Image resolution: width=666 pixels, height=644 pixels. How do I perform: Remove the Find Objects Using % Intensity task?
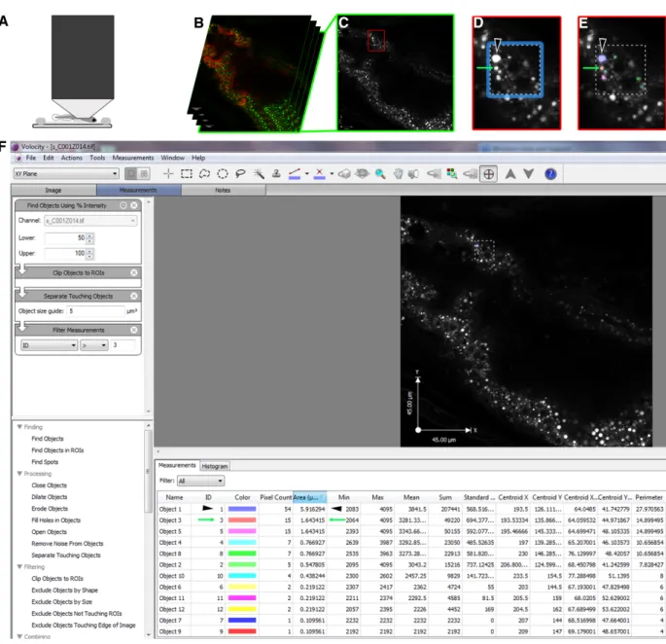point(134,205)
